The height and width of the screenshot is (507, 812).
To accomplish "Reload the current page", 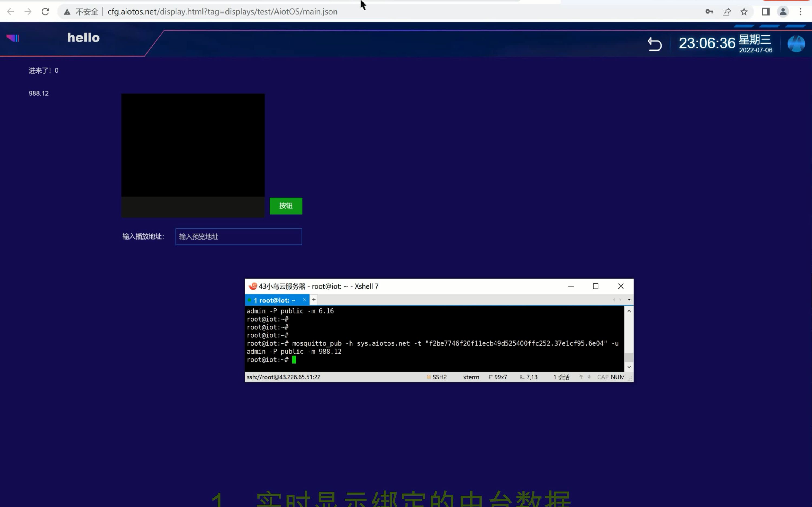I will tap(46, 11).
